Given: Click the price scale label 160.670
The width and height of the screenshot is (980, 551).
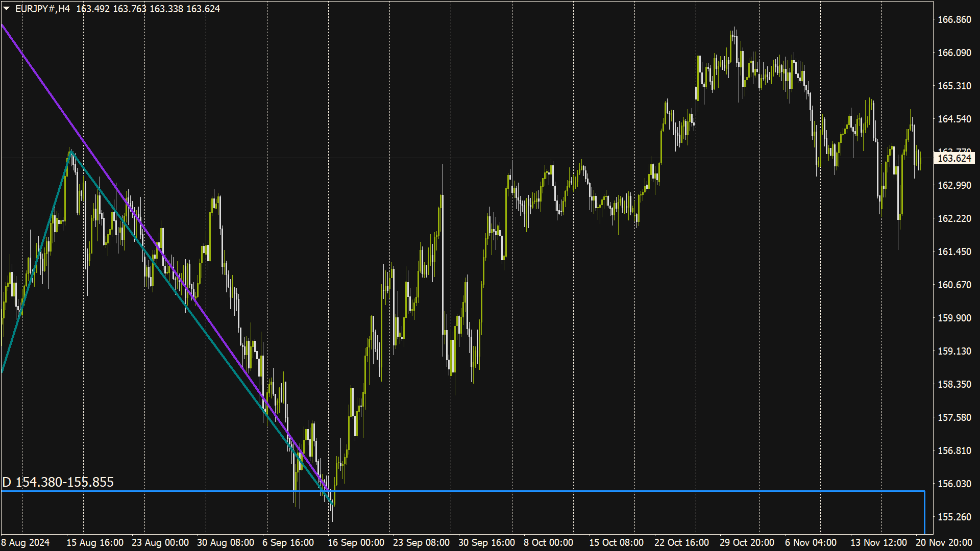Looking at the screenshot, I should [x=954, y=285].
